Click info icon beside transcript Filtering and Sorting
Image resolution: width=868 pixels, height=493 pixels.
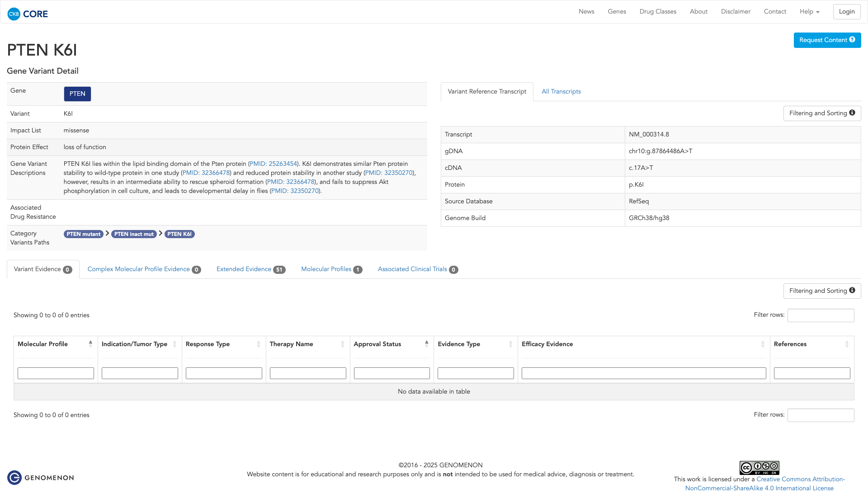pos(852,113)
